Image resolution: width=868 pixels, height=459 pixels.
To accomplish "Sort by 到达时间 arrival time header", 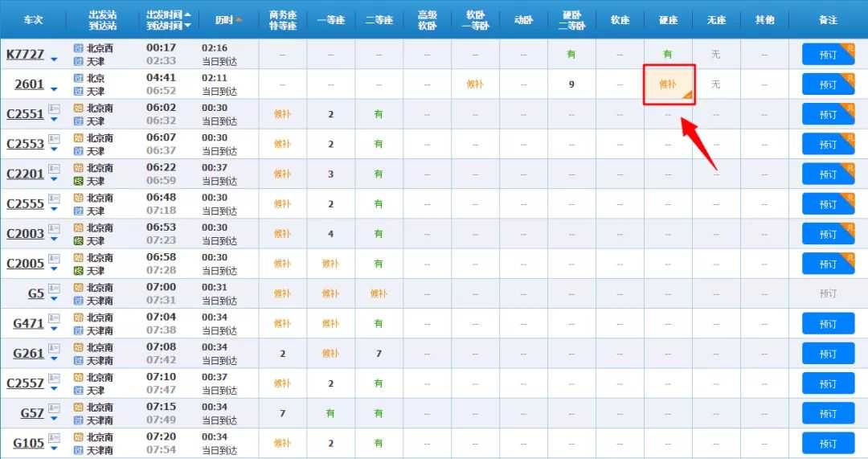I will click(170, 26).
